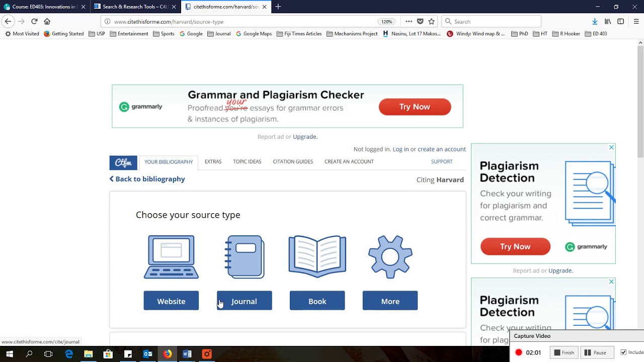Expand the PhD bookmarks folder
The width and height of the screenshot is (644, 362).
tap(519, 34)
